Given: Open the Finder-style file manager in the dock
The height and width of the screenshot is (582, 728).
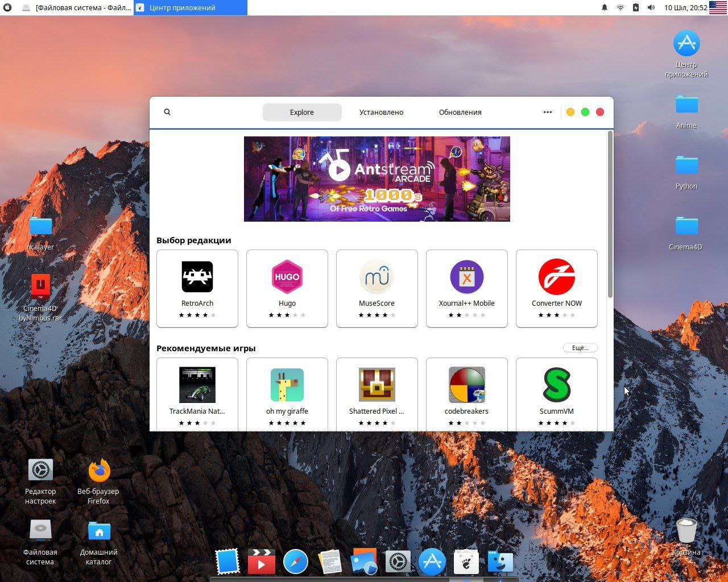Looking at the screenshot, I should click(x=500, y=562).
